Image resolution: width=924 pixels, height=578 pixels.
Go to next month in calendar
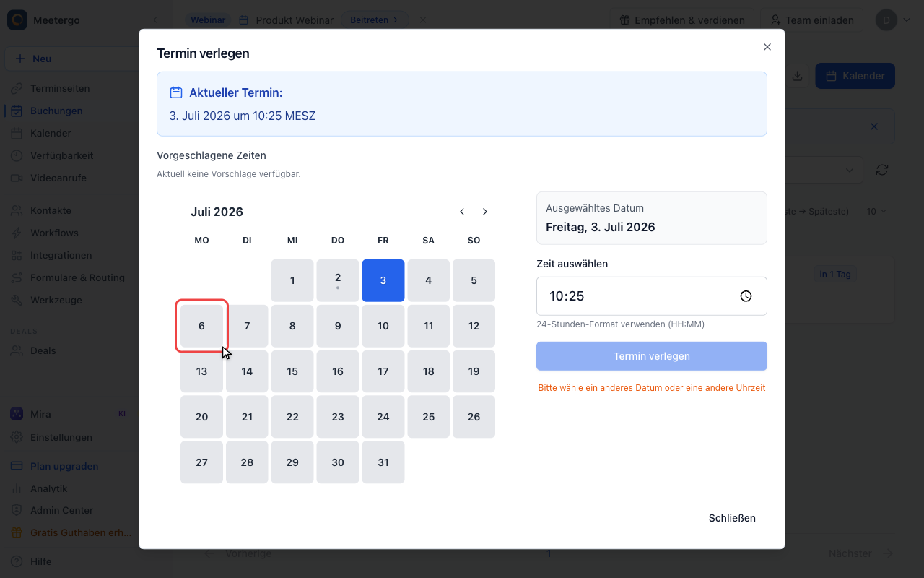[x=485, y=212]
